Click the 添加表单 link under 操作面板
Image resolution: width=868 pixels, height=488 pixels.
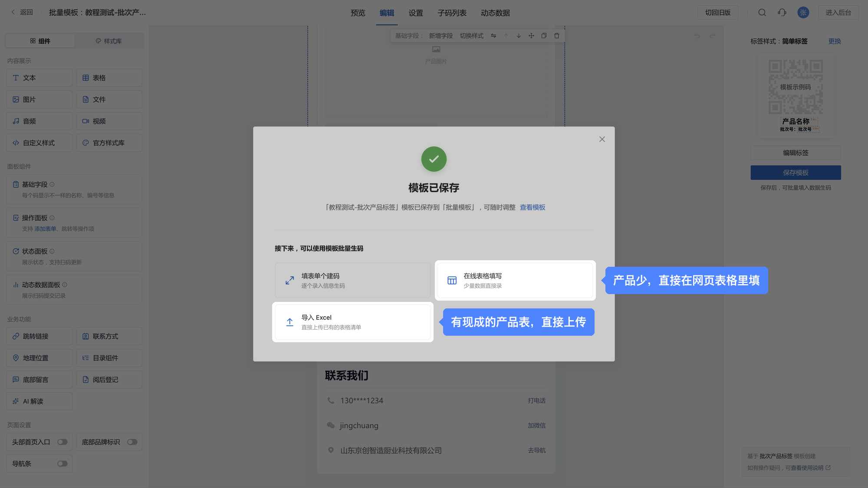45,229
